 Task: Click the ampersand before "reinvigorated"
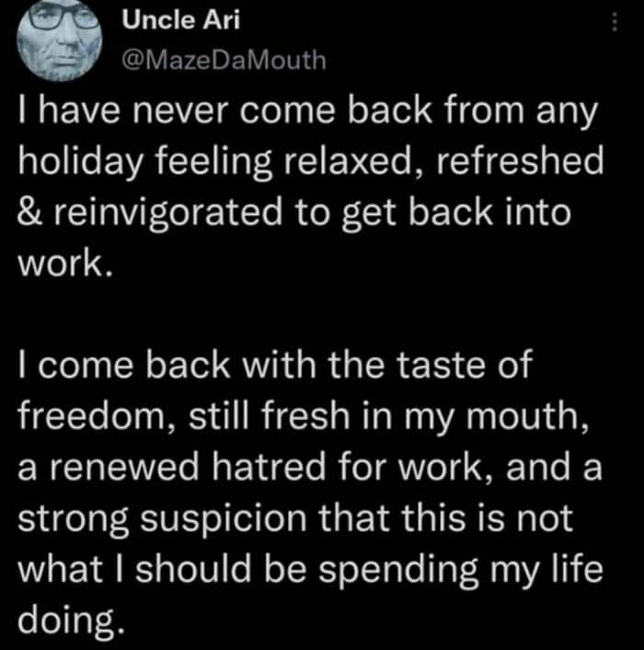tap(33, 213)
